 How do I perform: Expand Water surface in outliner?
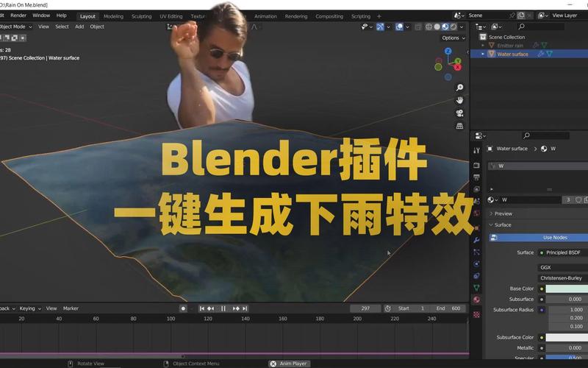click(x=483, y=54)
